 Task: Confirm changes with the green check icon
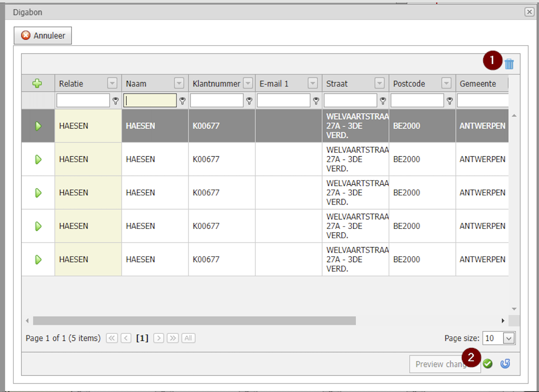click(487, 364)
